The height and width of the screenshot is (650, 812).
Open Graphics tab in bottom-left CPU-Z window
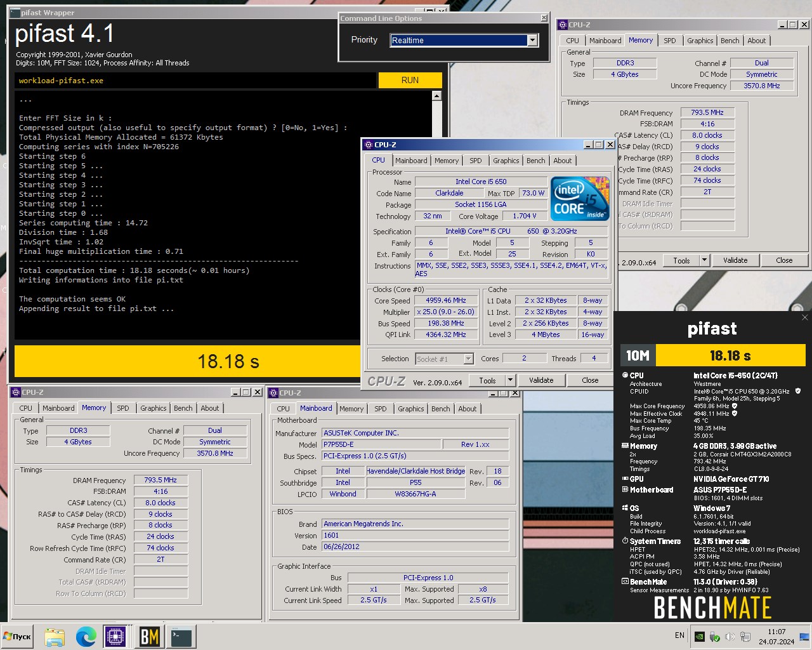(x=154, y=408)
